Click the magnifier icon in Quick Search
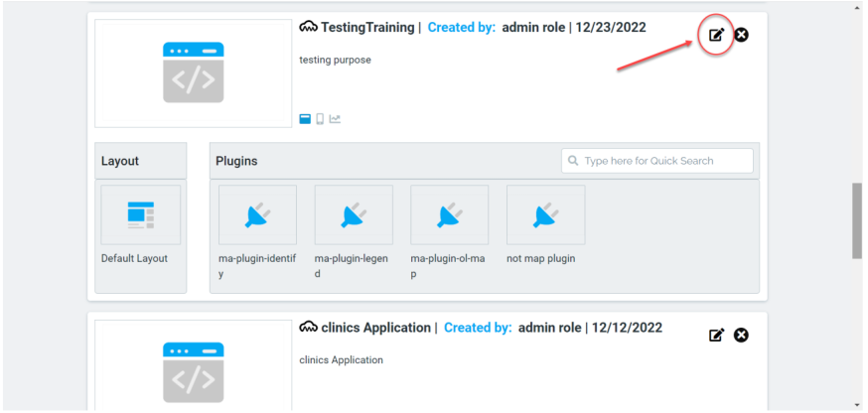The image size is (868, 413). (x=573, y=161)
